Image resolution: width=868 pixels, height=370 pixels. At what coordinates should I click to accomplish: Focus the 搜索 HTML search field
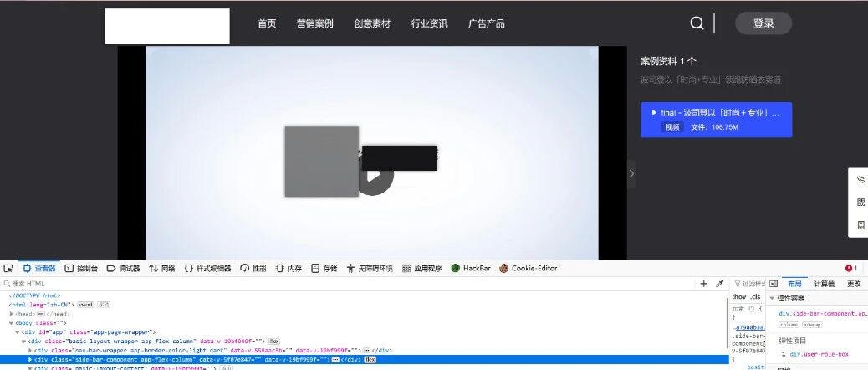tap(349, 284)
